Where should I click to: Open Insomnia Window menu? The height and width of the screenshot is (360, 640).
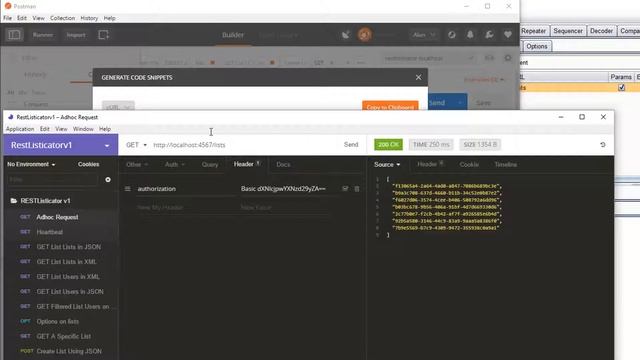(83, 129)
